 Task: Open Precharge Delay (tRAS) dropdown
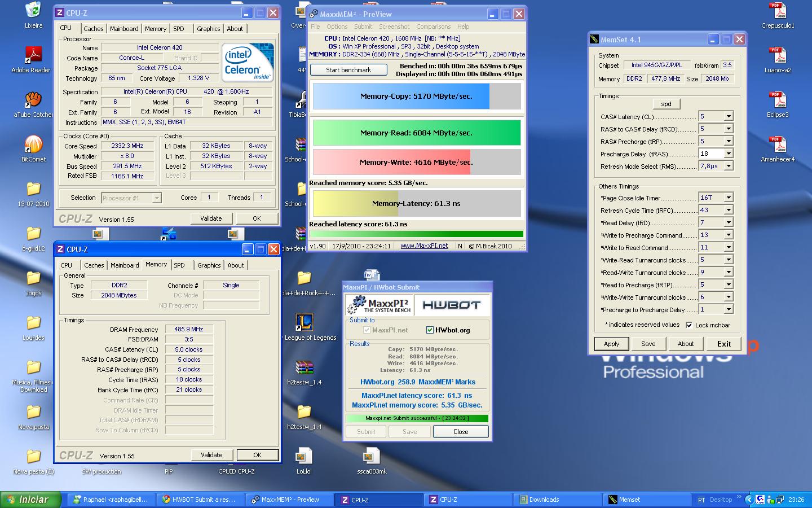click(729, 154)
